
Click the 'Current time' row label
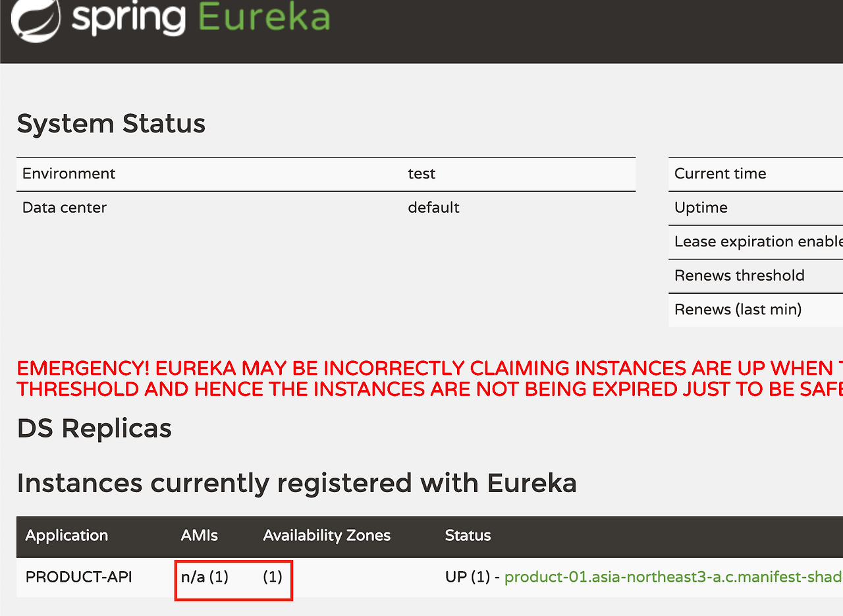point(721,174)
